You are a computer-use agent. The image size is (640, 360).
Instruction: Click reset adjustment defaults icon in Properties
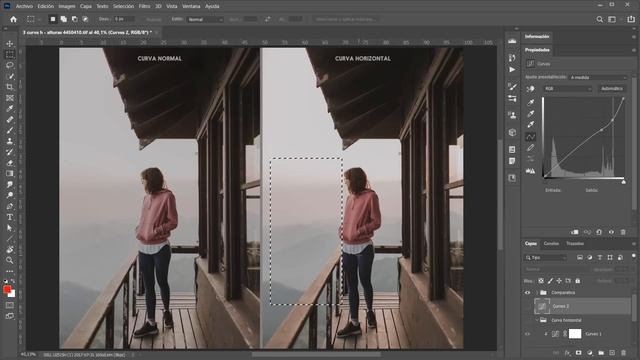tap(599, 232)
